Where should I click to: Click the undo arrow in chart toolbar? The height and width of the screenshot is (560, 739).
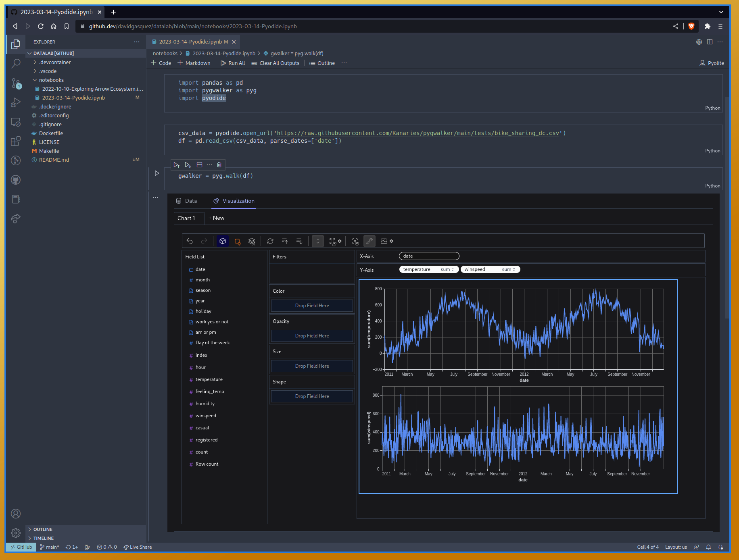[x=190, y=241]
